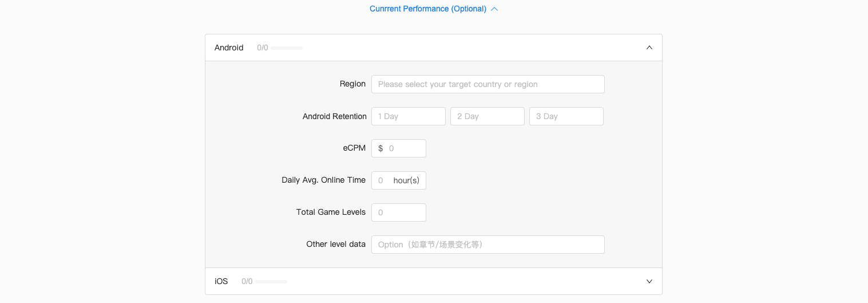Click the Android panel header label
This screenshot has width=868, height=303.
coord(229,48)
